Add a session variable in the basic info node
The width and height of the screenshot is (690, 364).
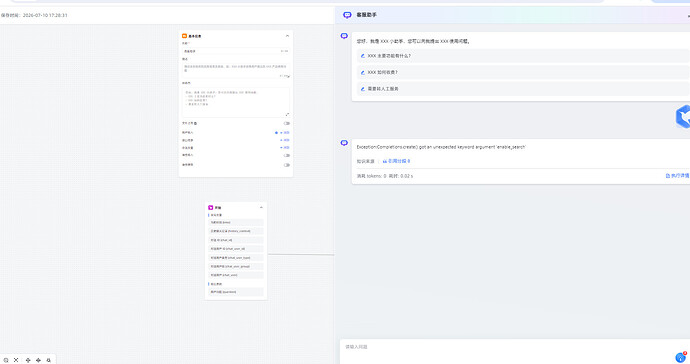click(x=285, y=148)
